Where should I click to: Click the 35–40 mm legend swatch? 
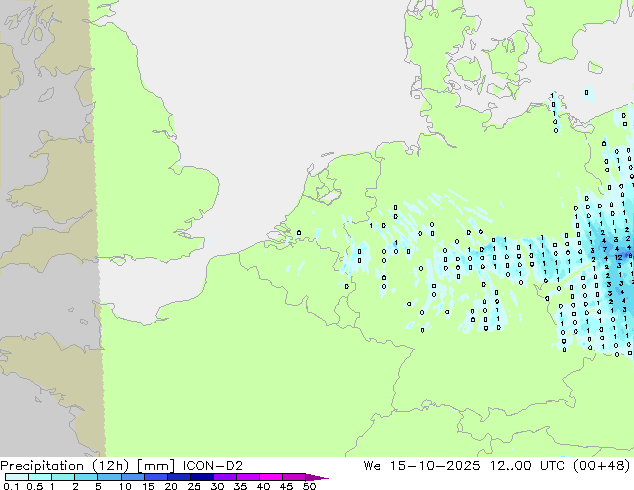click(x=248, y=477)
